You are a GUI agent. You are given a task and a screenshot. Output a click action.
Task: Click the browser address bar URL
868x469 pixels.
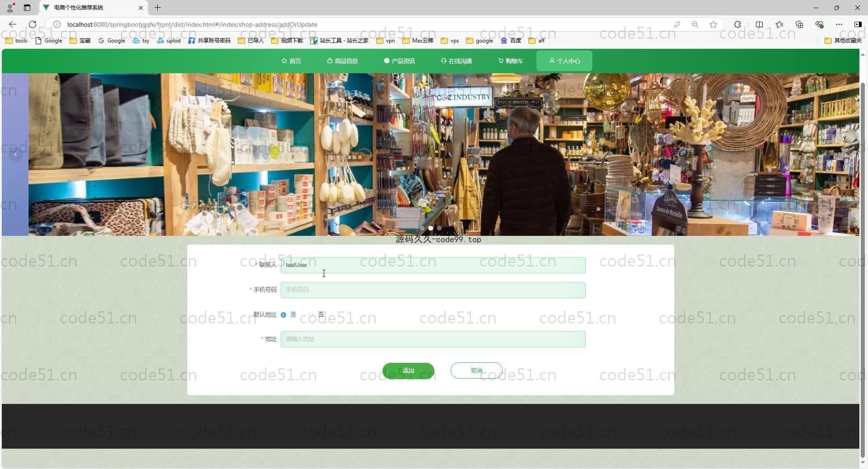point(192,24)
